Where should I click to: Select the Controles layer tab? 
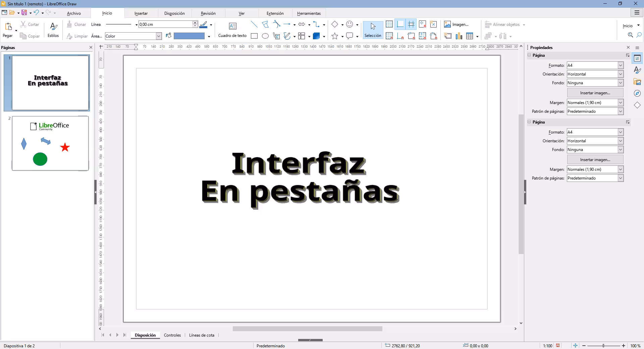[172, 335]
